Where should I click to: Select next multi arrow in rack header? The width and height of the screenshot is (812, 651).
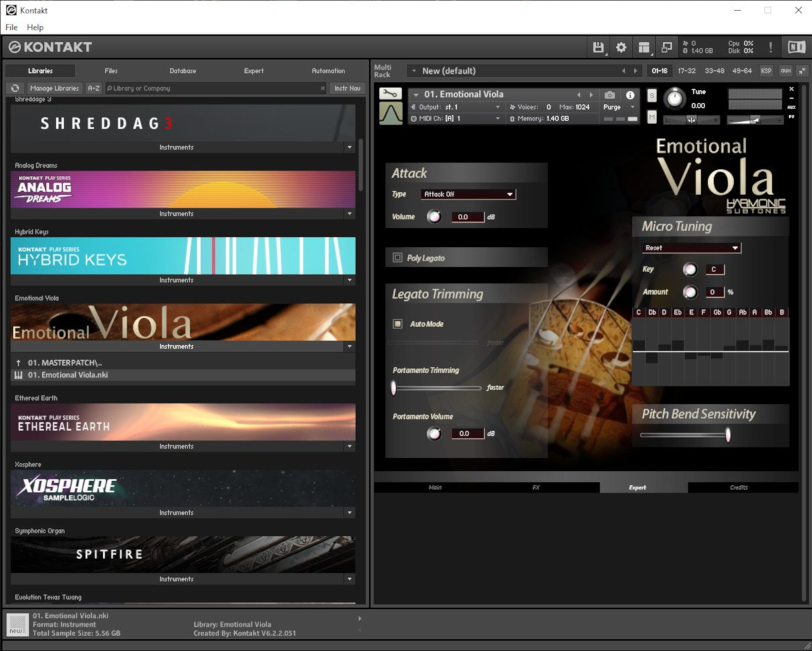coord(635,71)
